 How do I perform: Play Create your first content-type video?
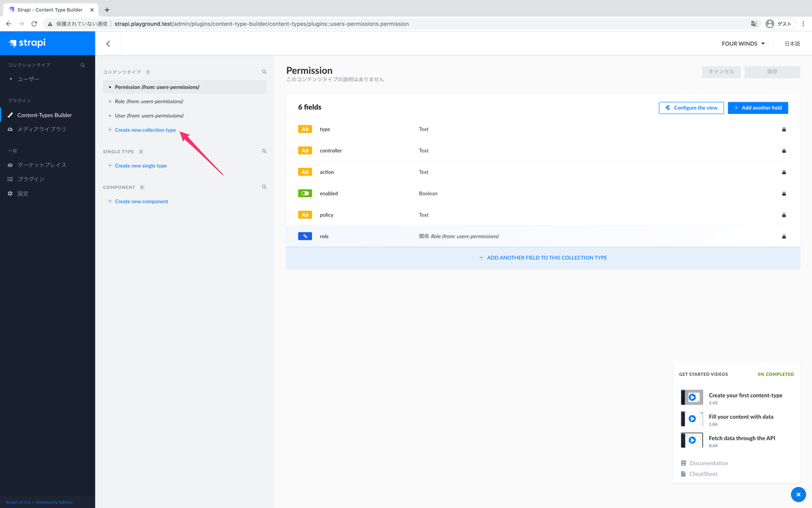pos(692,398)
